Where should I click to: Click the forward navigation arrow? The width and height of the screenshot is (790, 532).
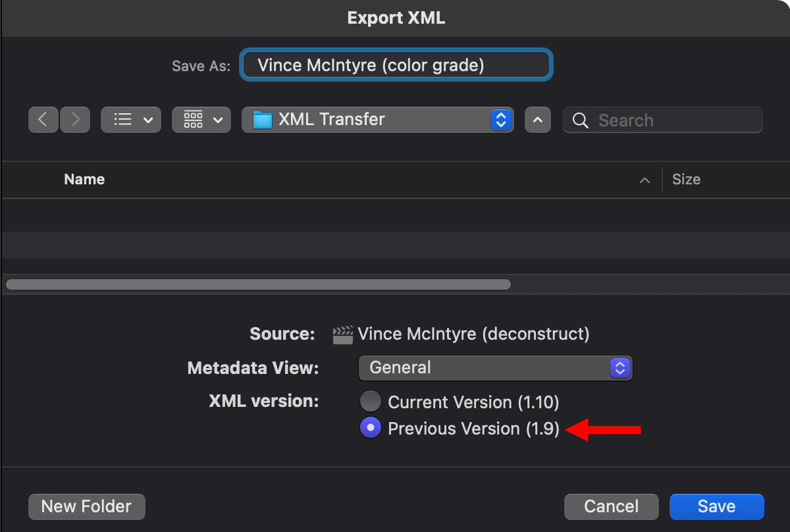click(x=75, y=120)
